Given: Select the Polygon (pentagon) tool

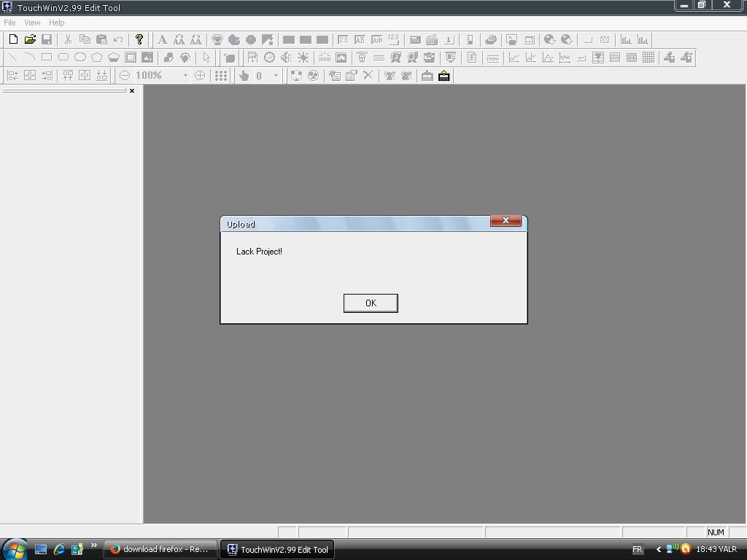Looking at the screenshot, I should point(97,58).
